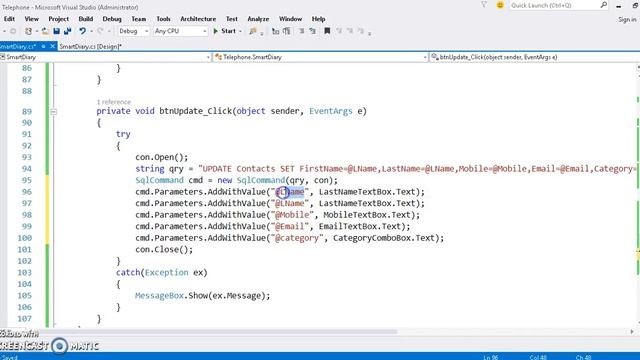Image resolution: width=640 pixels, height=360 pixels.
Task: Select the SmartDiary.cs code tab
Action: (x=18, y=47)
